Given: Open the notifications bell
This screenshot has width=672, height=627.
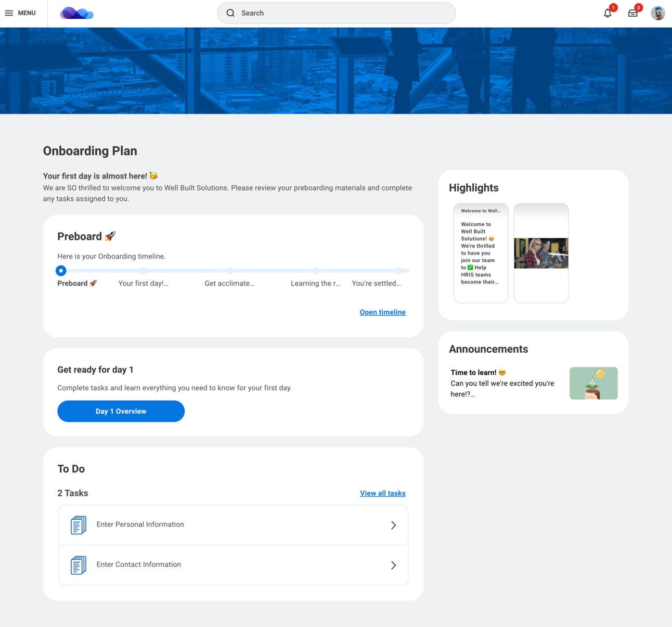Looking at the screenshot, I should coord(608,13).
